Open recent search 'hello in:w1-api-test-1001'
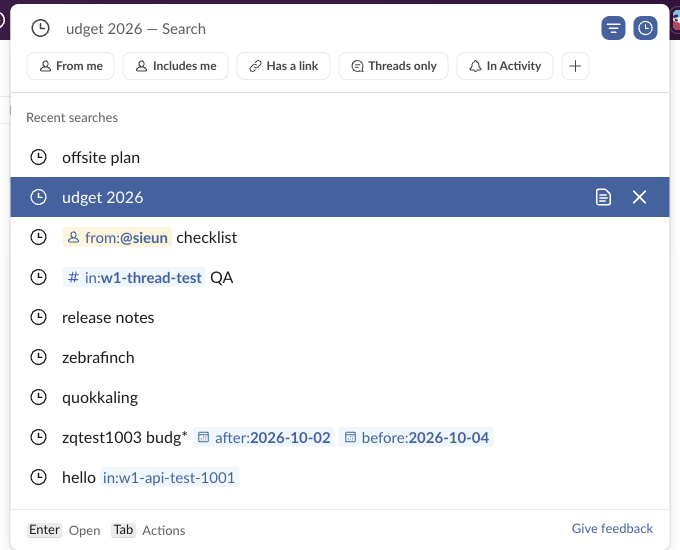 tap(340, 478)
